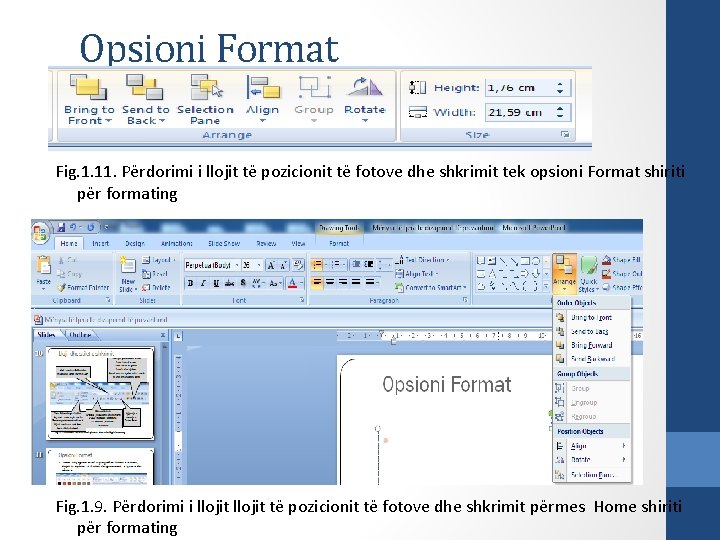Screen dimensions: 720x540
Task: Select slide 10 thumbnail in the Slides pane
Action: tap(100, 393)
